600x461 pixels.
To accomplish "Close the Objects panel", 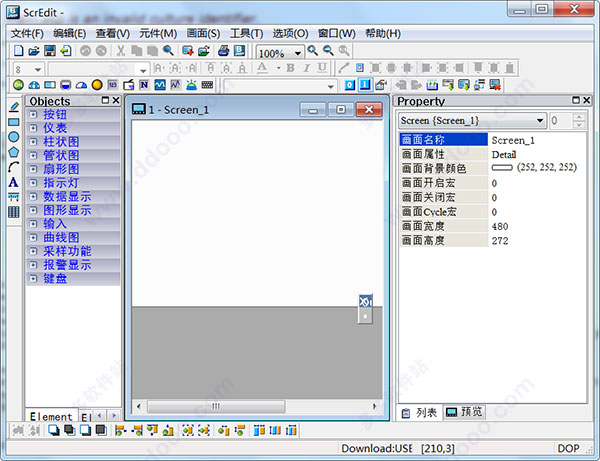I will [116, 100].
